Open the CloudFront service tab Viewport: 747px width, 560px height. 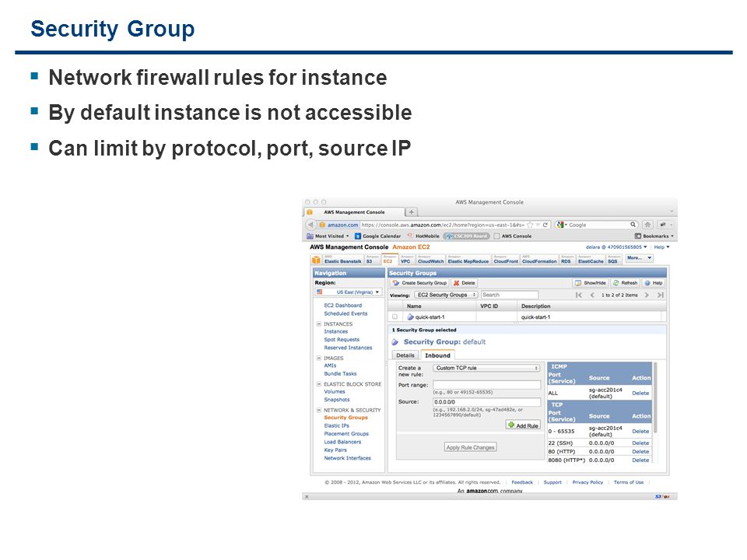pos(506,260)
